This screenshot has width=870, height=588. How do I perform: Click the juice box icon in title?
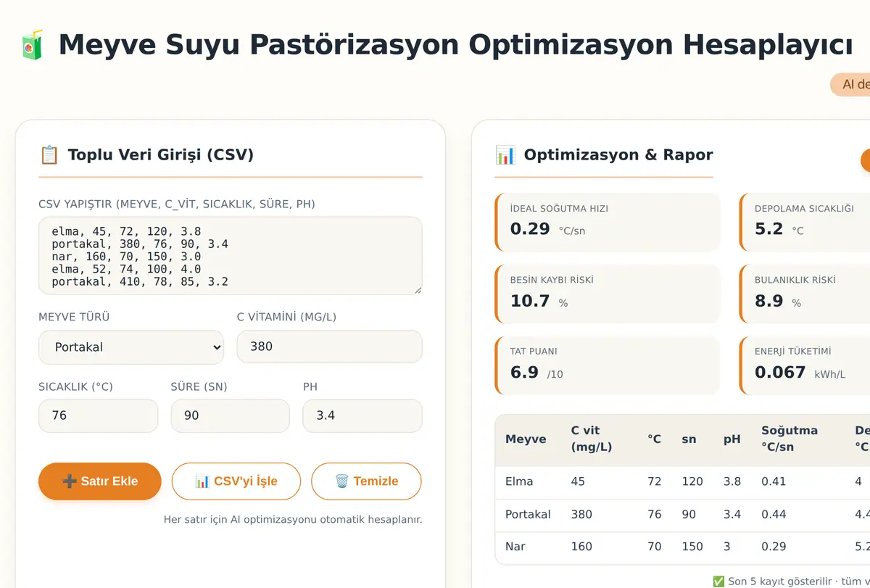(32, 45)
